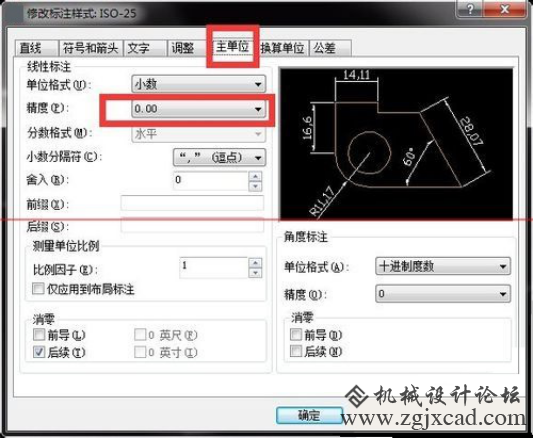Open the 单位格式 dropdown showing 小数
This screenshot has height=439, width=533.
[x=199, y=84]
